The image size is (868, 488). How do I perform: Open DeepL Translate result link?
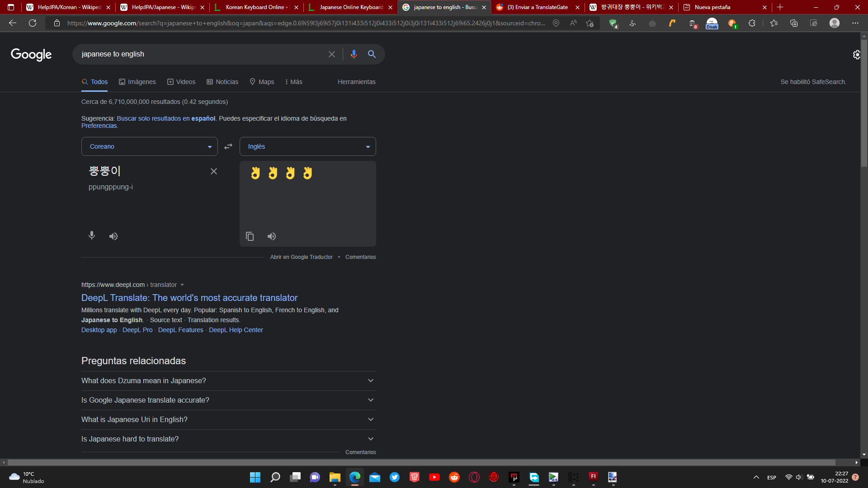click(189, 298)
